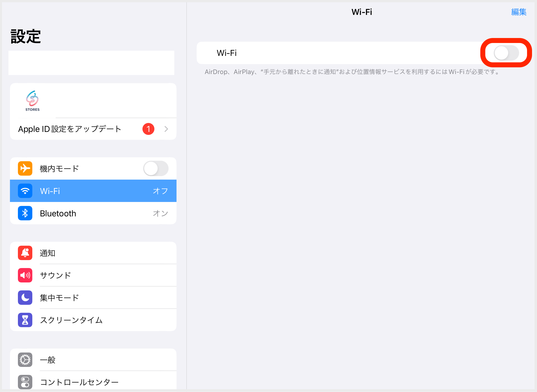Turn on the Wi-Fi switch

(x=506, y=53)
